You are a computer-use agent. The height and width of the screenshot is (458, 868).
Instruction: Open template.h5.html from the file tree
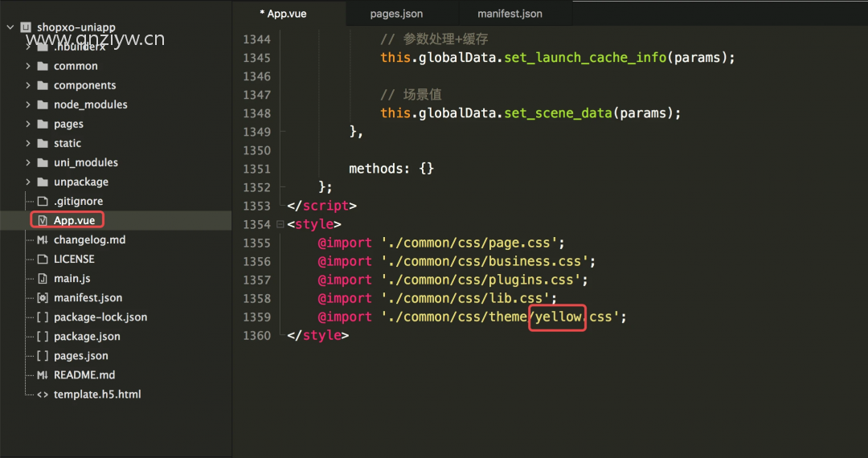coord(97,395)
